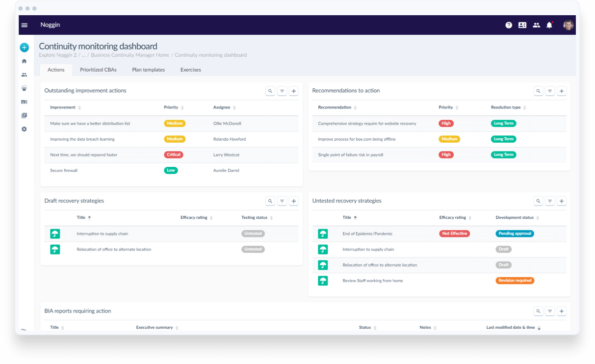Screen dimensions: 595x364
Task: Open the sidebar settings gear
Action: (24, 129)
